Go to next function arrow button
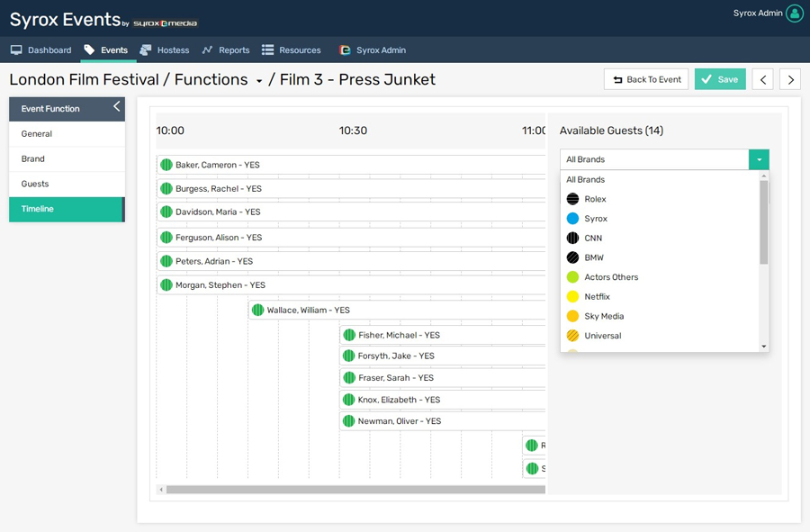Screen dimensions: 810x532 tap(790, 79)
